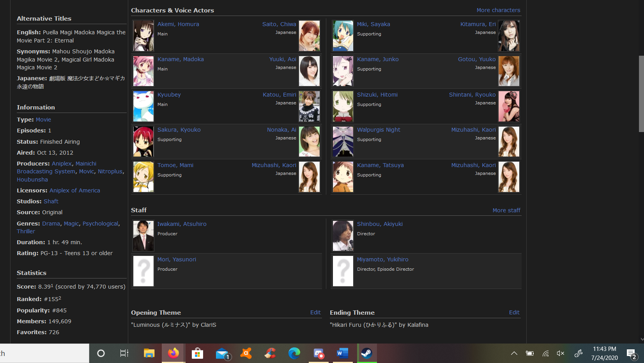Image resolution: width=644 pixels, height=363 pixels.
Task: Open Steam from the taskbar
Action: [x=367, y=353]
